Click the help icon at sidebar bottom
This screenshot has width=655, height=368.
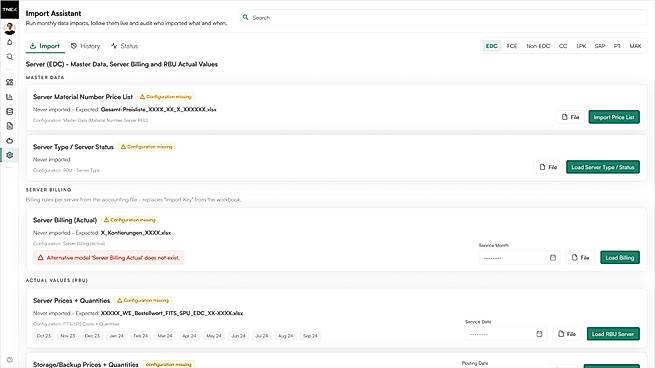click(x=10, y=359)
